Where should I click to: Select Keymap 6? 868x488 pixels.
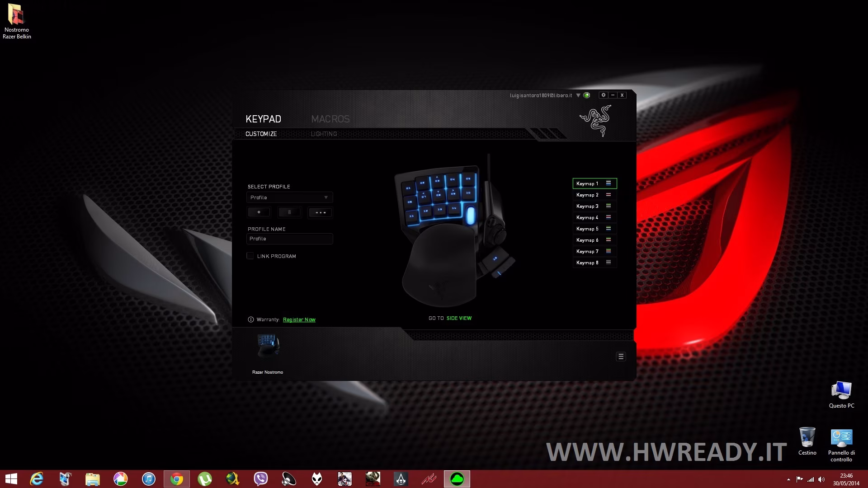[x=594, y=240]
